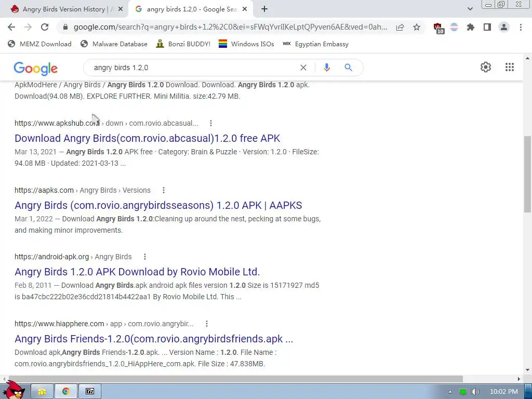This screenshot has height=399, width=532.
Task: Open options for android-apk.org result
Action: click(x=145, y=257)
